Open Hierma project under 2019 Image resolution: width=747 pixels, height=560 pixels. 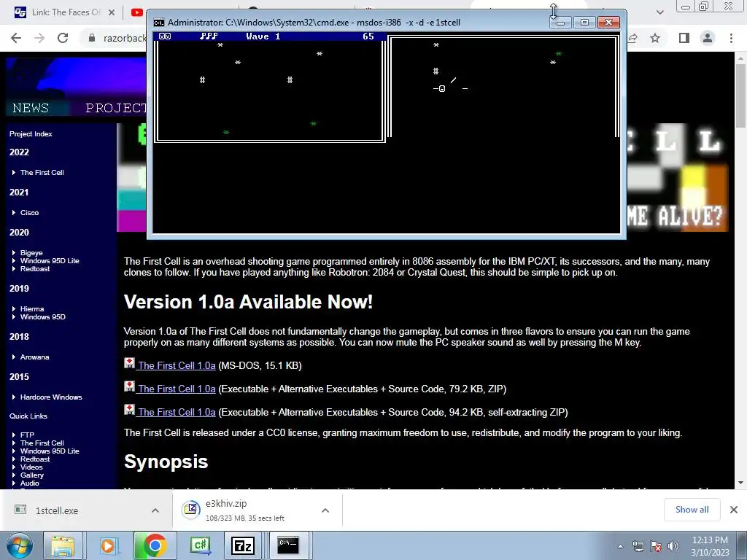[32, 309]
